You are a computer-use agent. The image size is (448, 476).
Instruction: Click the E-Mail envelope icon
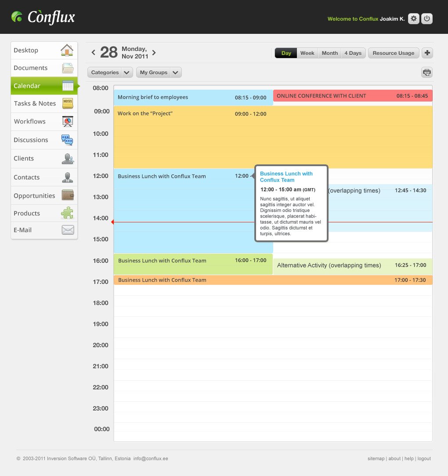coord(68,230)
